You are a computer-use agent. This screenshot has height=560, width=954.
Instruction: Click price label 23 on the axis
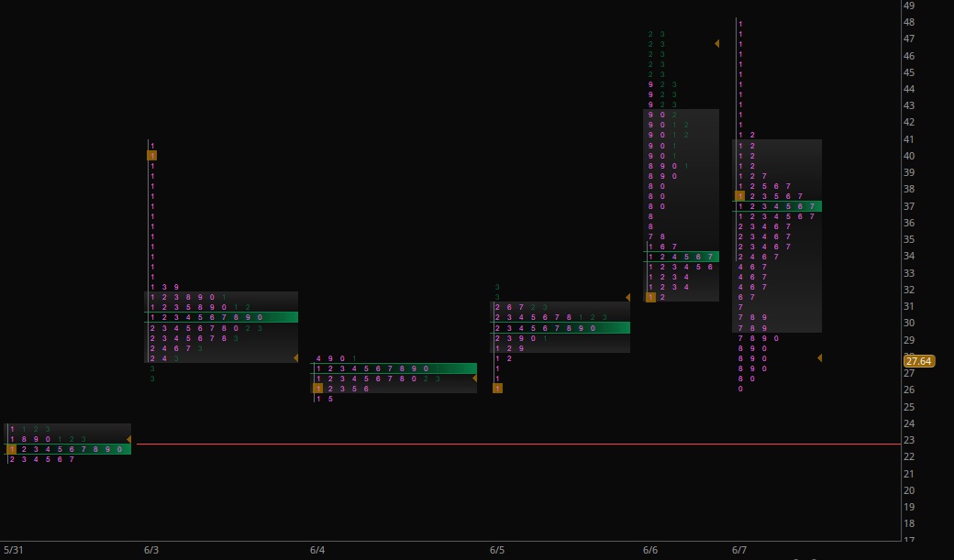coord(909,440)
